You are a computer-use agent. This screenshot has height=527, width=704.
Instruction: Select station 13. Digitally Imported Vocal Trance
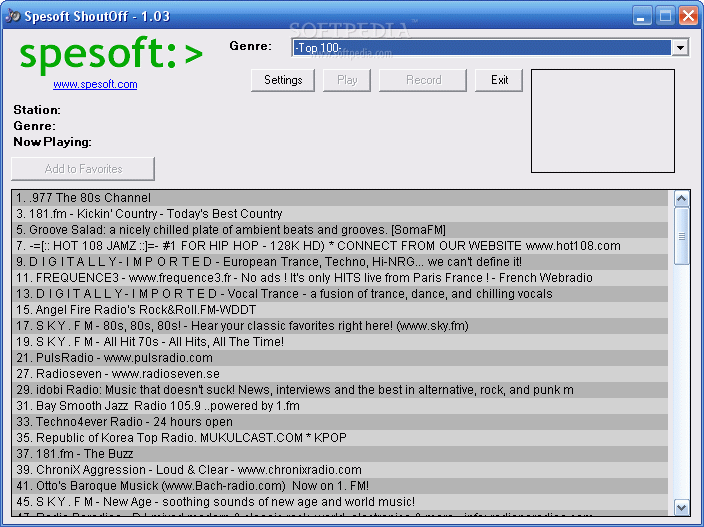[340, 294]
